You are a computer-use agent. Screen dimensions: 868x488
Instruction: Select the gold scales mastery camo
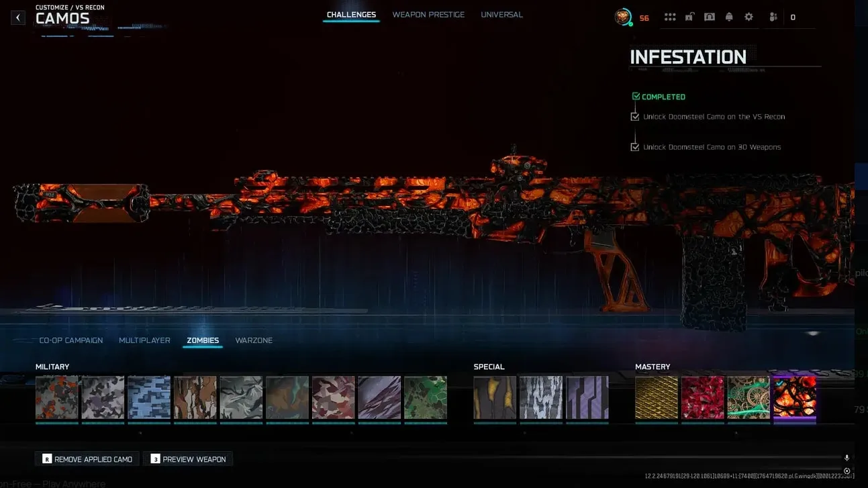click(x=657, y=397)
